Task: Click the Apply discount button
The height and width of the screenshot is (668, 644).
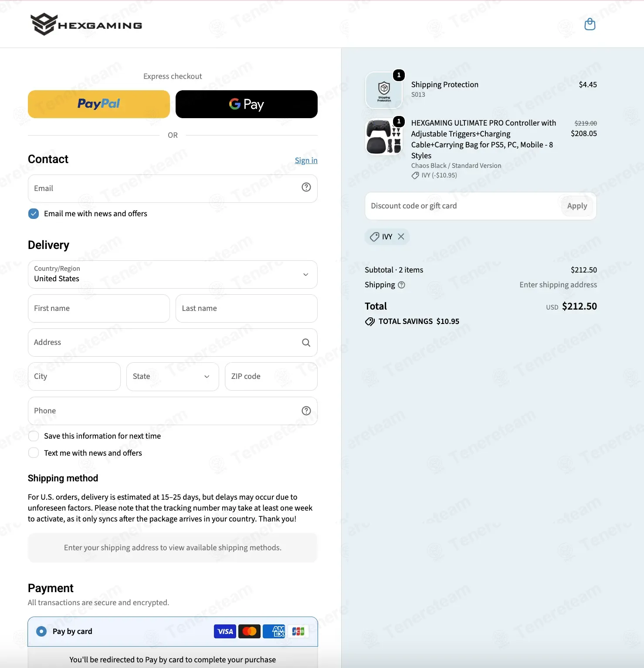Action: (x=577, y=206)
